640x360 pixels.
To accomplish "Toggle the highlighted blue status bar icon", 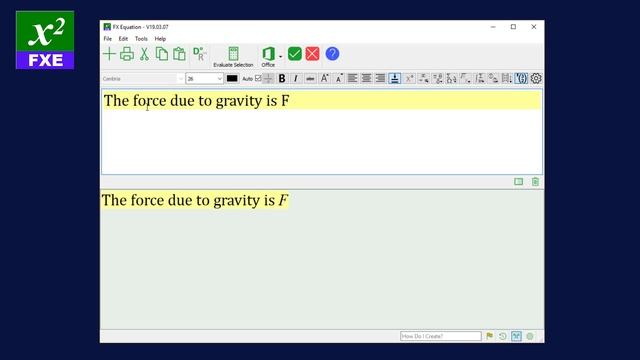I will pyautogui.click(x=516, y=336).
